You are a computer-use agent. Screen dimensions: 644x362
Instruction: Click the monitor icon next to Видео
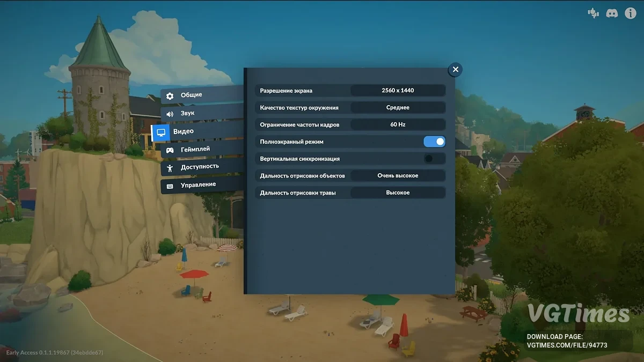point(161,132)
